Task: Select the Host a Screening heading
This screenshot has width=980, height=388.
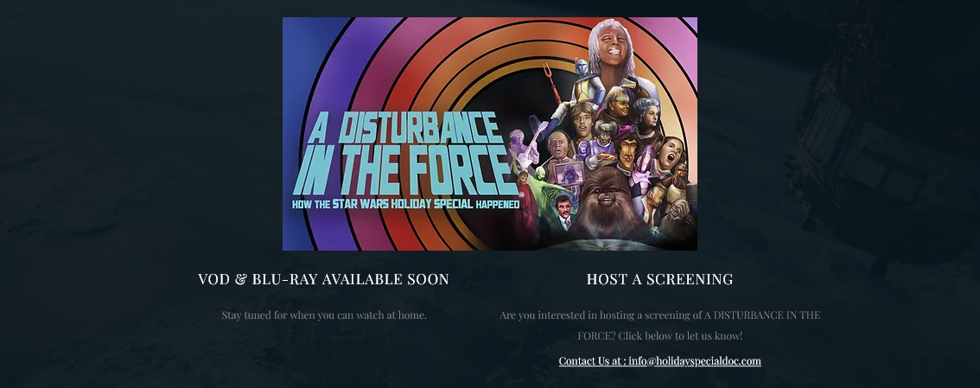Action: (x=659, y=279)
